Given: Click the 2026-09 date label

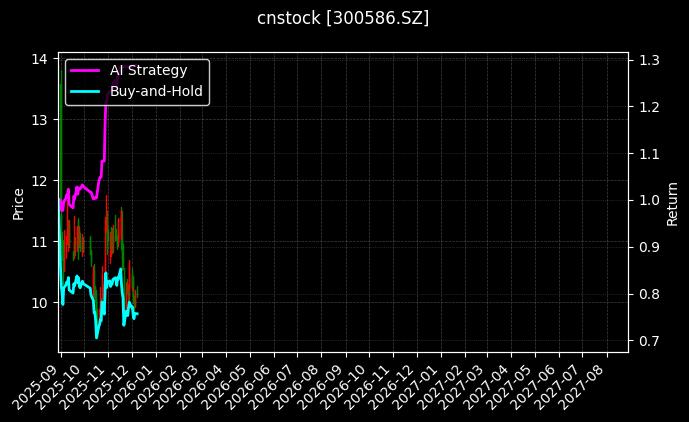Looking at the screenshot, I should pos(321,387).
